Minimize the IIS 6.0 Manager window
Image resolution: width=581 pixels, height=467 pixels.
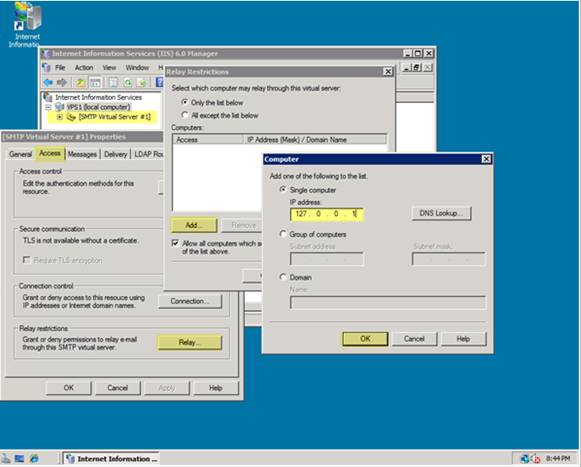(408, 53)
